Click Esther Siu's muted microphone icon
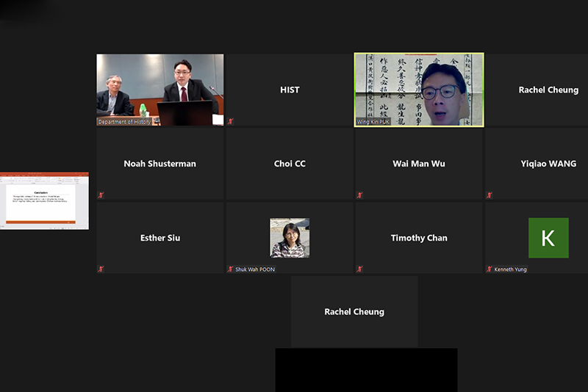 pyautogui.click(x=101, y=269)
